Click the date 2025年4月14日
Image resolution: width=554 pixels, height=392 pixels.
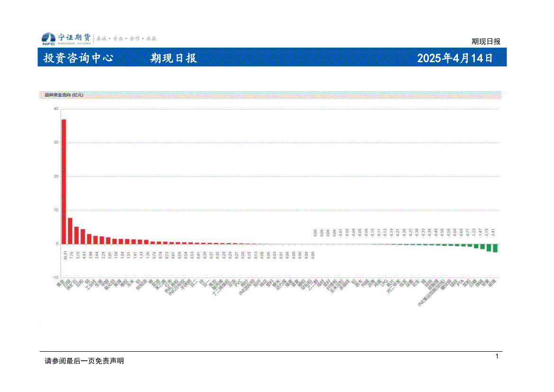(x=455, y=58)
